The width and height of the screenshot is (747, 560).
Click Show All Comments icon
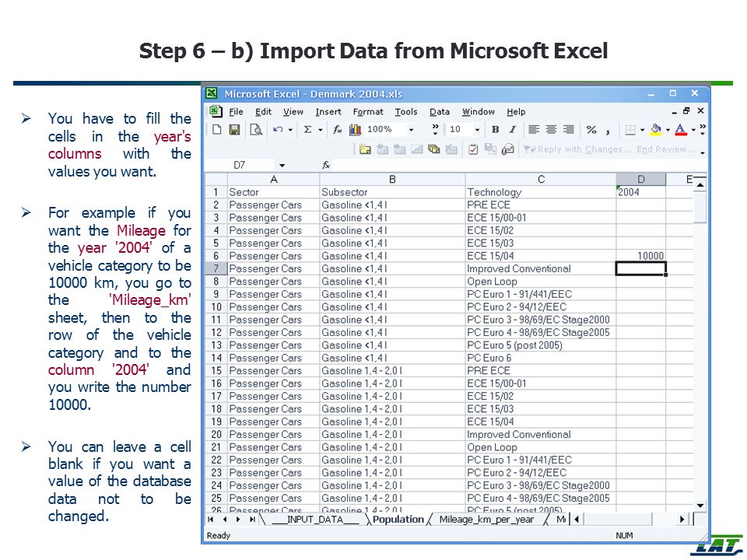coord(434,149)
